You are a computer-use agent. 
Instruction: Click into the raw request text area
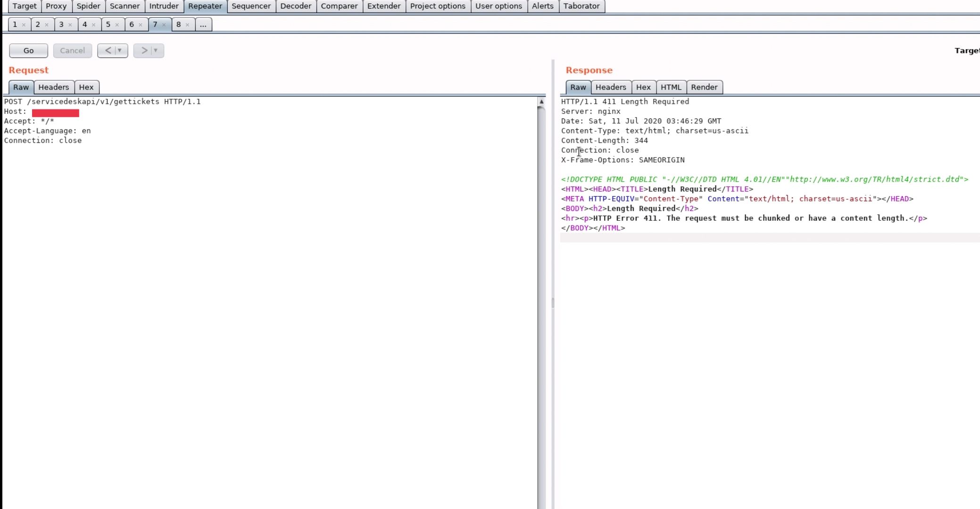269,283
